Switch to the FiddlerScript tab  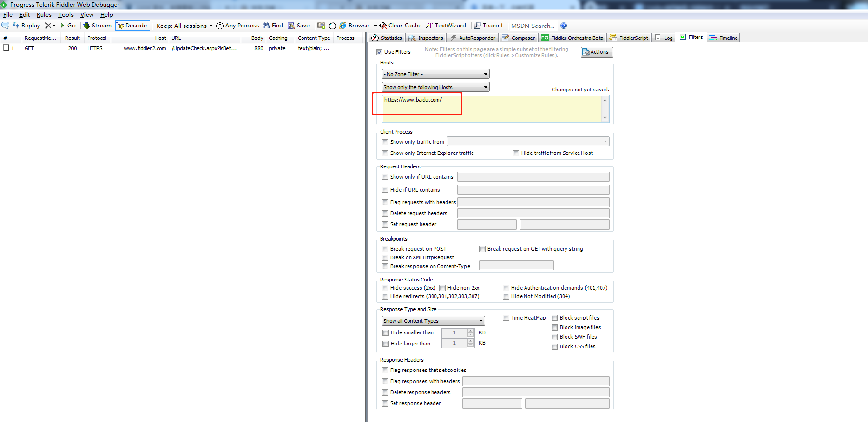tap(629, 38)
